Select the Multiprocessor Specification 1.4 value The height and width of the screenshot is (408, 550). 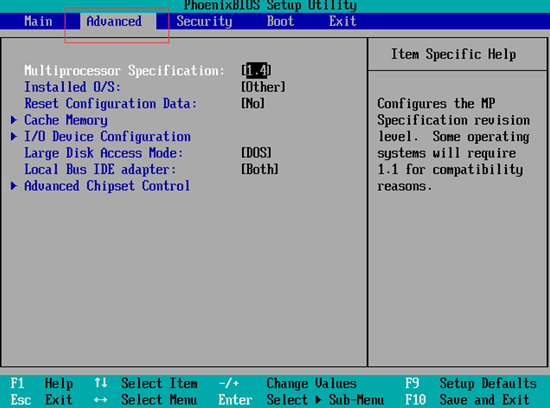(x=256, y=71)
